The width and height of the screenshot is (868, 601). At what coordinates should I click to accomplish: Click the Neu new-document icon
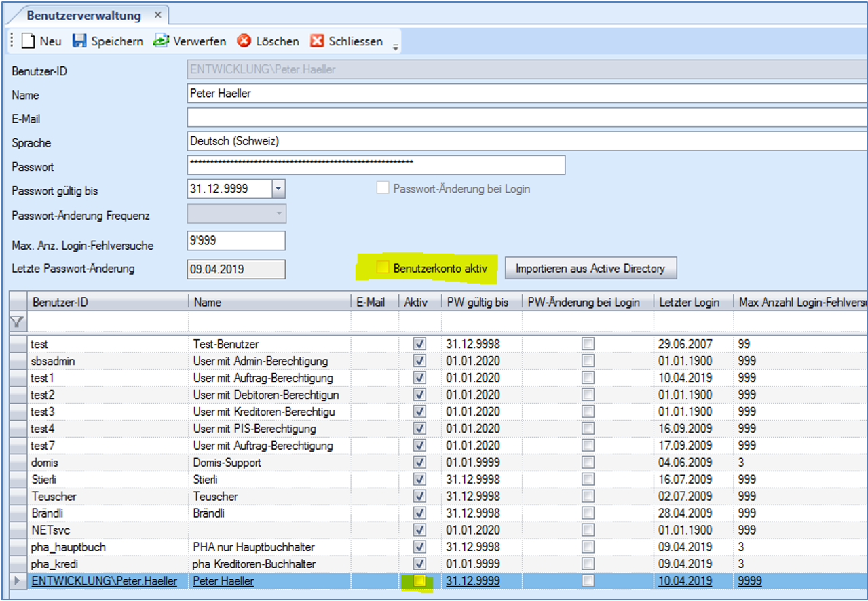[27, 41]
